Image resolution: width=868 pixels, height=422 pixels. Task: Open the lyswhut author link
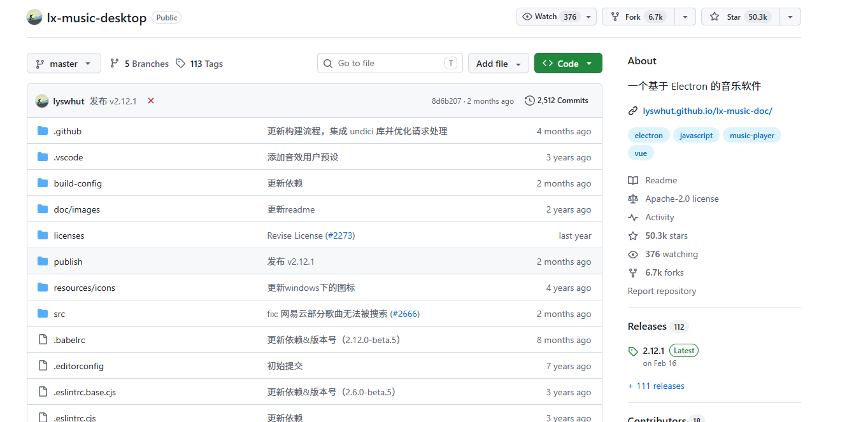coord(69,101)
